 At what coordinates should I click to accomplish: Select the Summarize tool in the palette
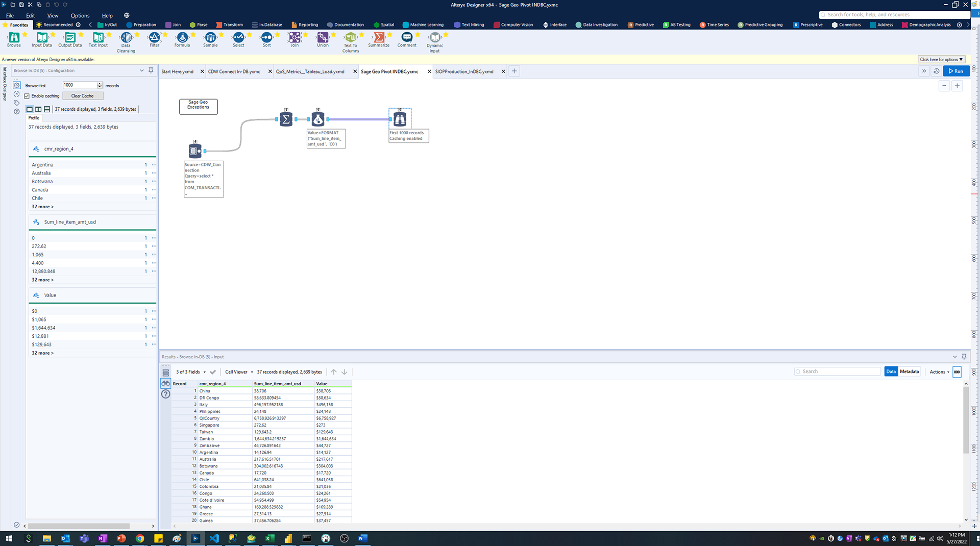(x=379, y=40)
